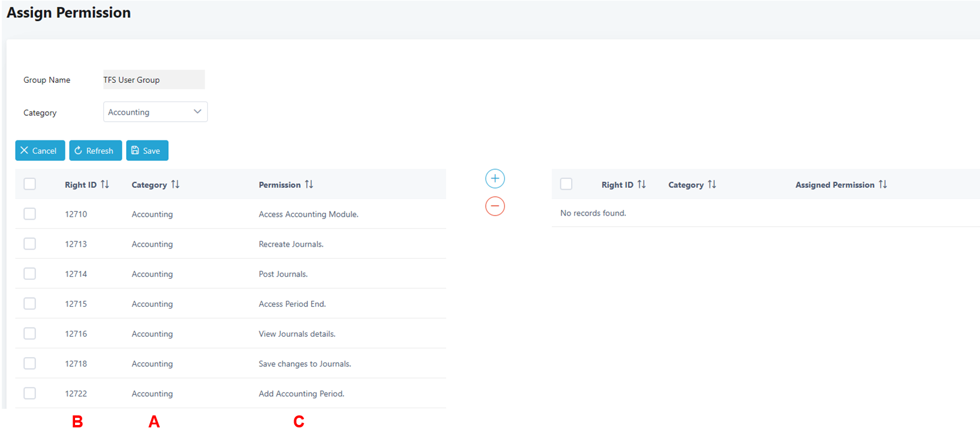
Task: Select checkbox for Right ID 12718
Action: click(x=29, y=364)
